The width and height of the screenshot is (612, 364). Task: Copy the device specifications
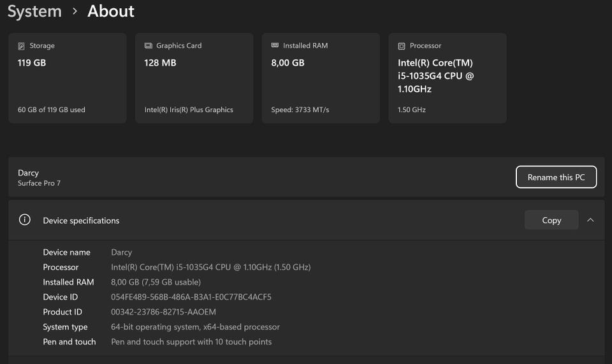coord(551,220)
